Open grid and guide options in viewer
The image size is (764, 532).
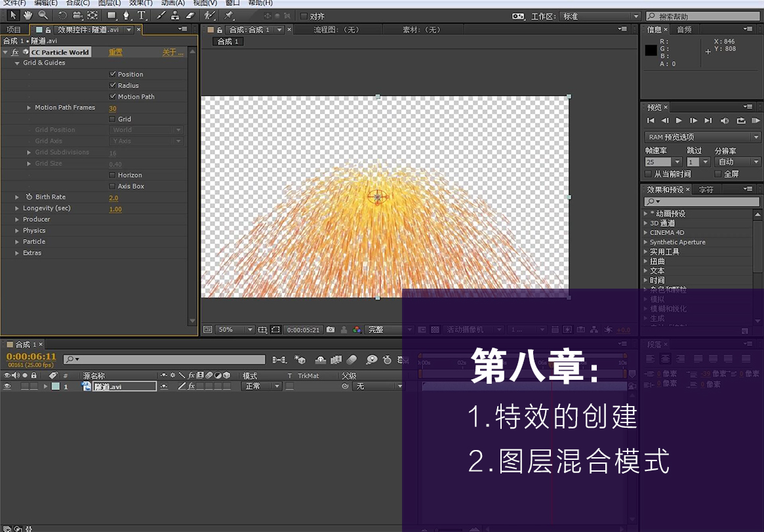(262, 330)
